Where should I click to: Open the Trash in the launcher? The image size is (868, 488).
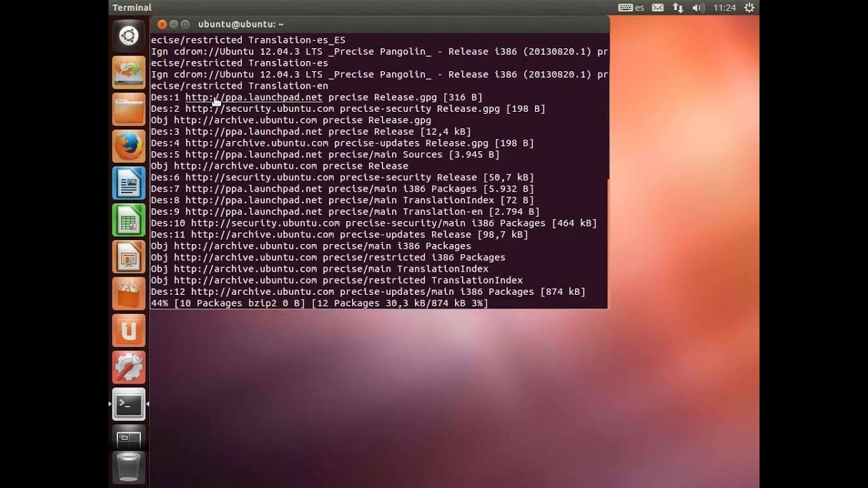129,468
